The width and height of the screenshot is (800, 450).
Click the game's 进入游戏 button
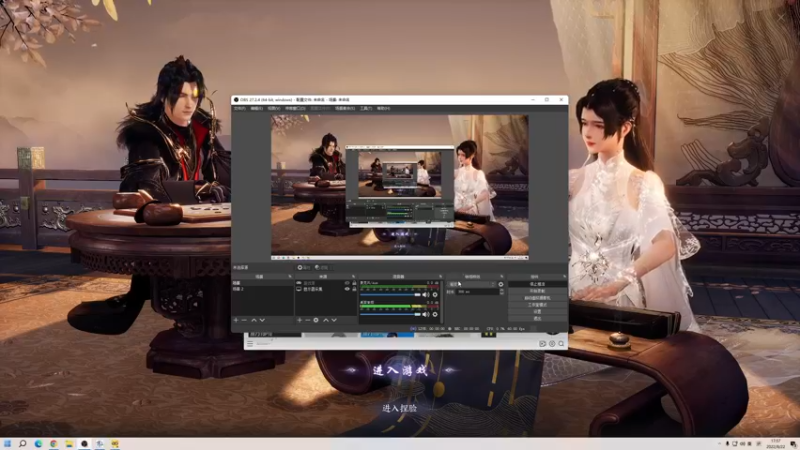[400, 370]
